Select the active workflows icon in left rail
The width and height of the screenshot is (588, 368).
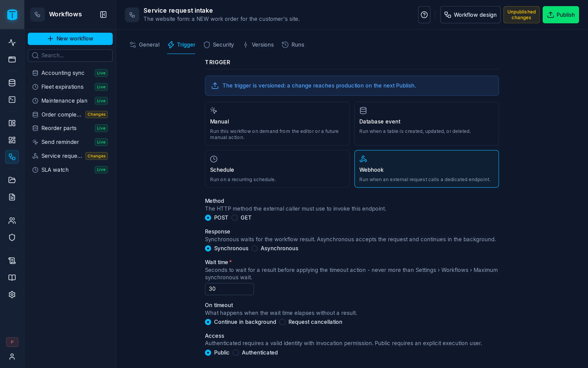(x=12, y=157)
